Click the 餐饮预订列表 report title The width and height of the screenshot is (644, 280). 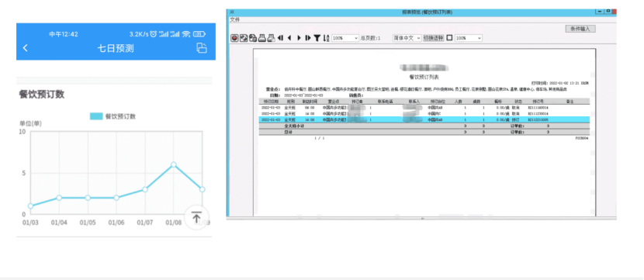pyautogui.click(x=424, y=77)
